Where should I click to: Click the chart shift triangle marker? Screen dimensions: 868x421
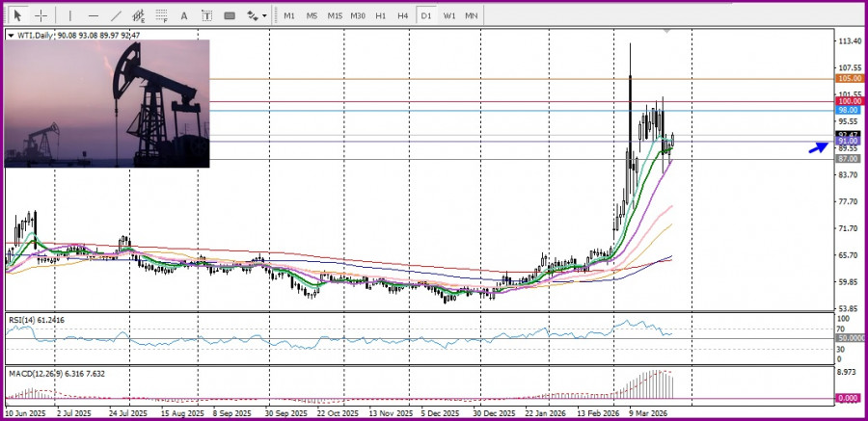(665, 32)
